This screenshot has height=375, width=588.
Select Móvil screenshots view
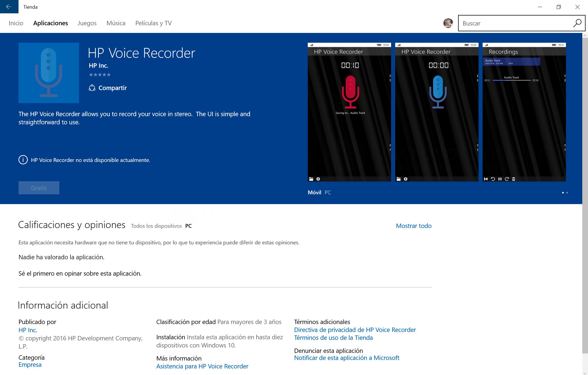(314, 192)
